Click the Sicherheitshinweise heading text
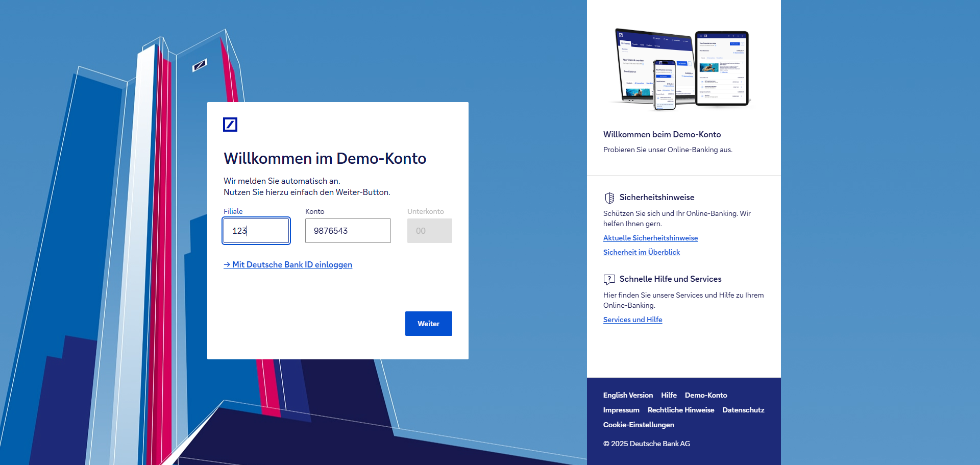 657,198
